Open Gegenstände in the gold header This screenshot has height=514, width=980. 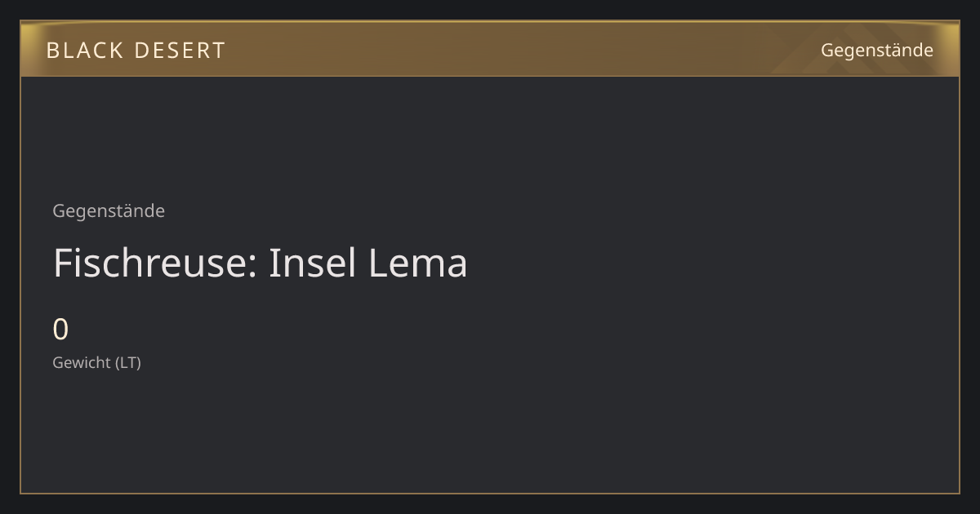877,50
